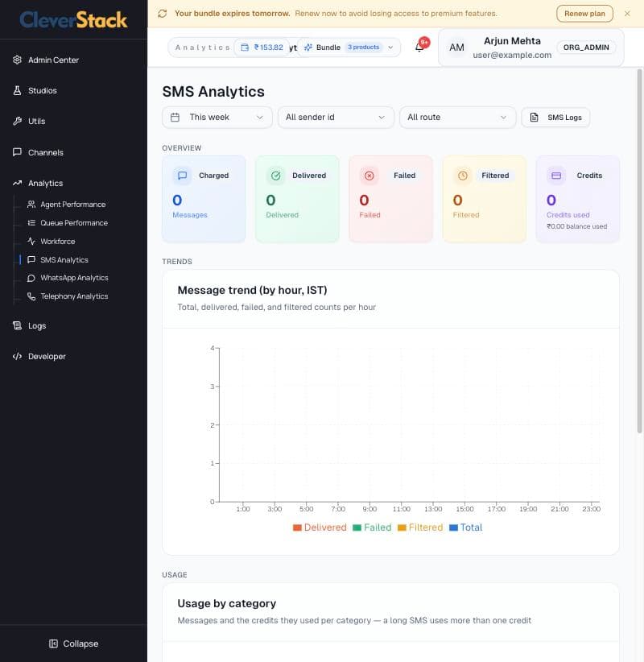
Task: Click the ORG_ADMIN role badge
Action: click(586, 48)
